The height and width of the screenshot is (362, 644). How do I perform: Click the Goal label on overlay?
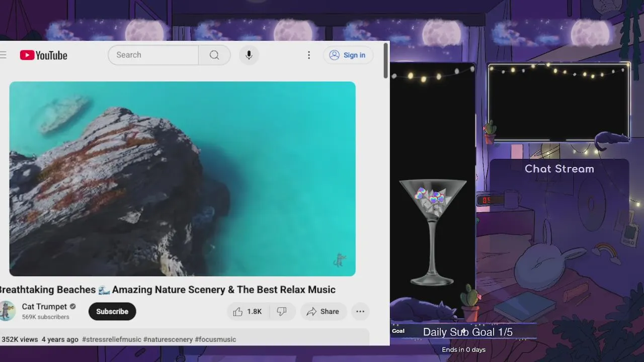[398, 331]
